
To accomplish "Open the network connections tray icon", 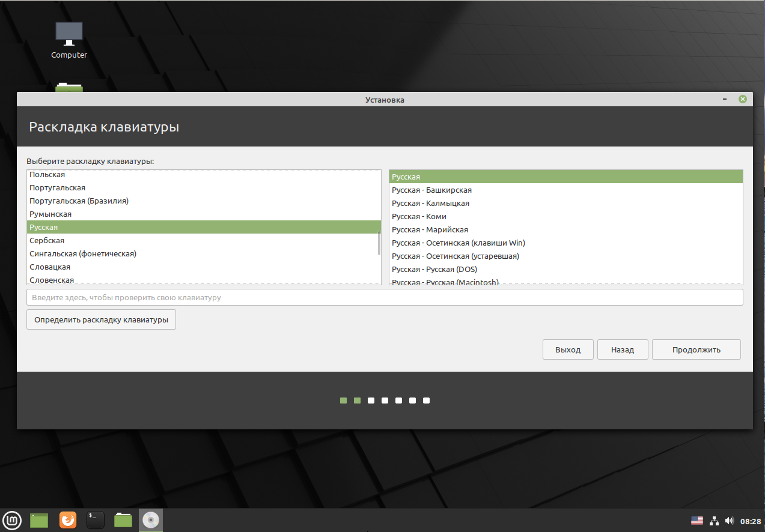I will click(x=714, y=521).
